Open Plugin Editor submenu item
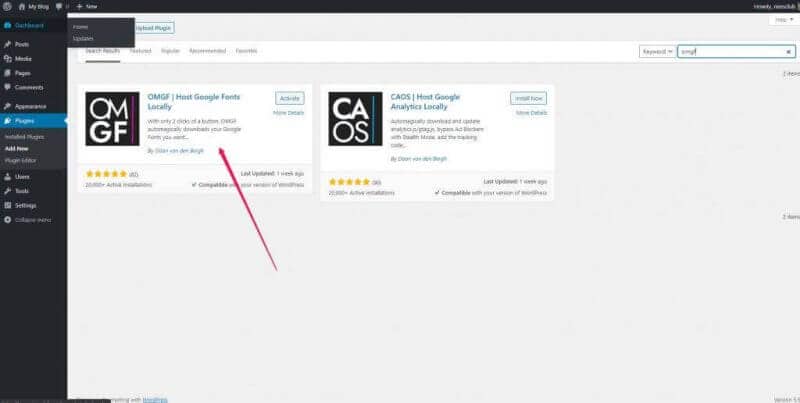 [x=20, y=160]
